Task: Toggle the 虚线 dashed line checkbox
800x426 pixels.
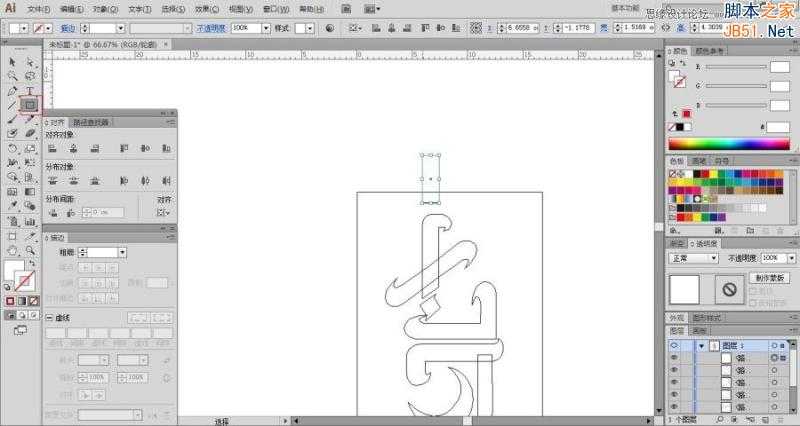Action: 49,318
